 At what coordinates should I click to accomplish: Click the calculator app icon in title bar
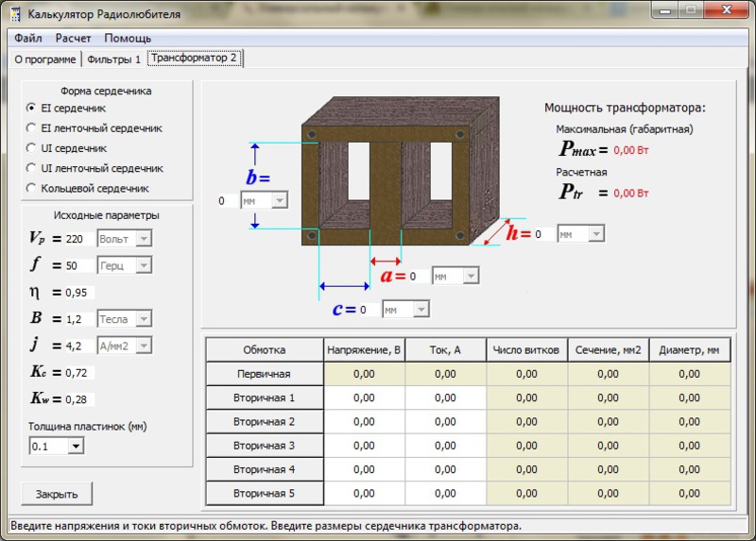click(x=15, y=14)
